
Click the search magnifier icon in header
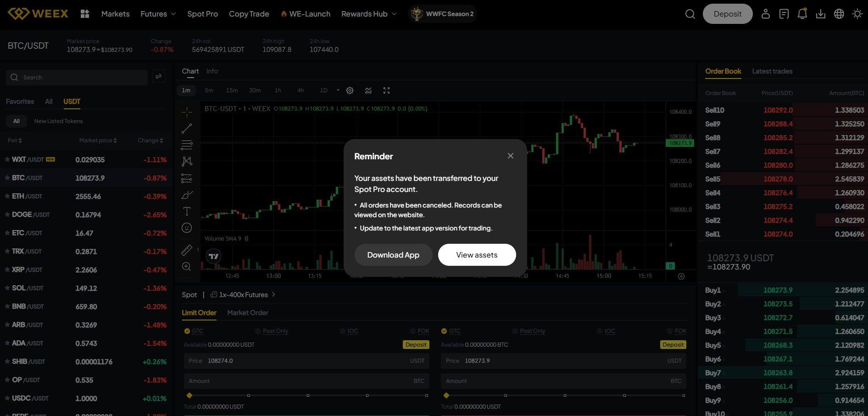point(690,14)
